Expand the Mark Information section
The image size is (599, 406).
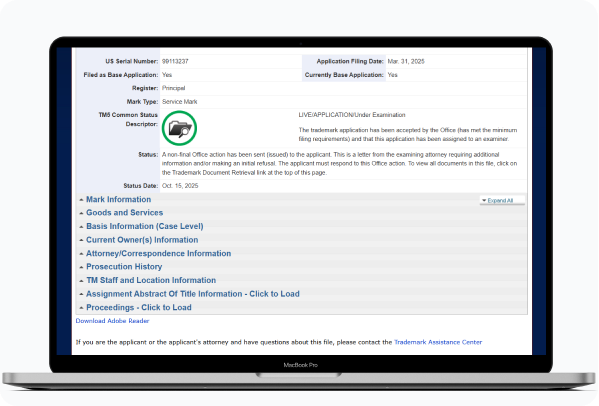click(x=118, y=199)
